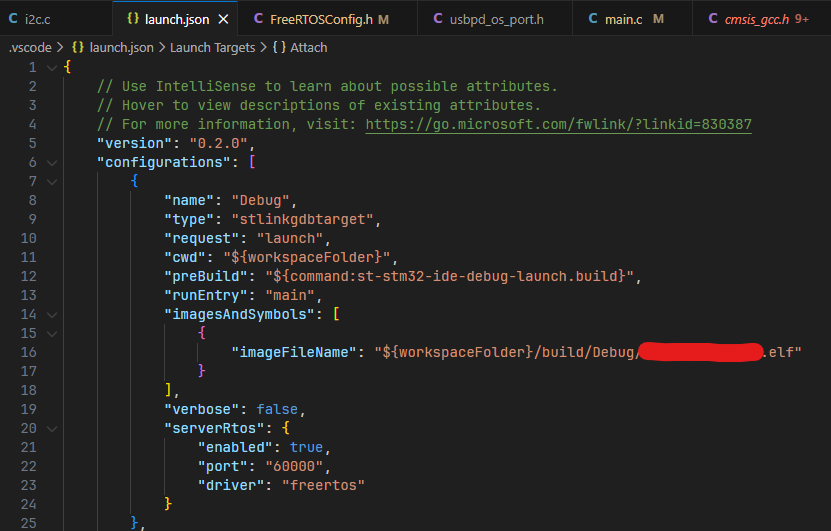Click the "serverRtos" key

pos(214,428)
